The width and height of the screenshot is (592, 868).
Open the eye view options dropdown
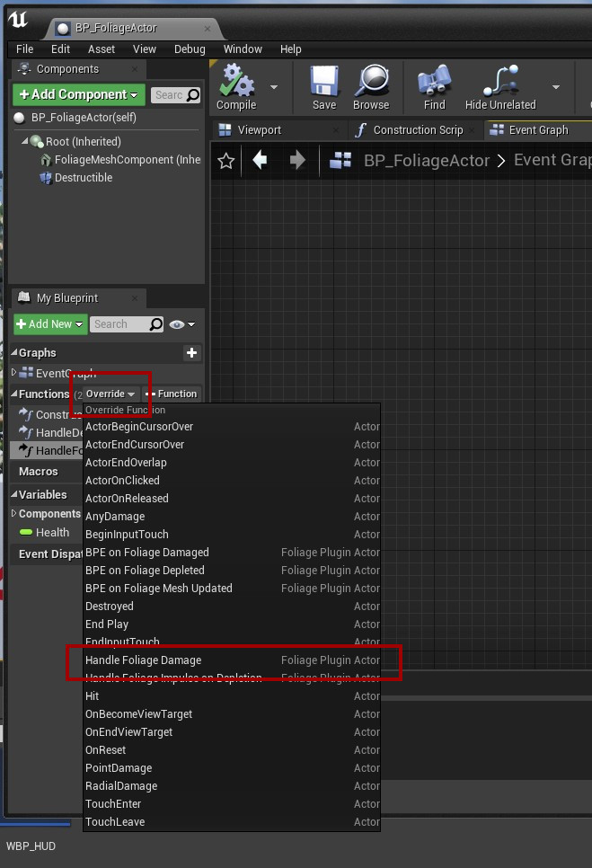pyautogui.click(x=182, y=324)
